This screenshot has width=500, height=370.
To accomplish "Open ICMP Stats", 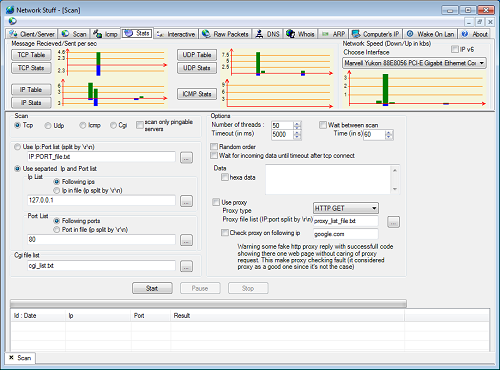I will (197, 94).
